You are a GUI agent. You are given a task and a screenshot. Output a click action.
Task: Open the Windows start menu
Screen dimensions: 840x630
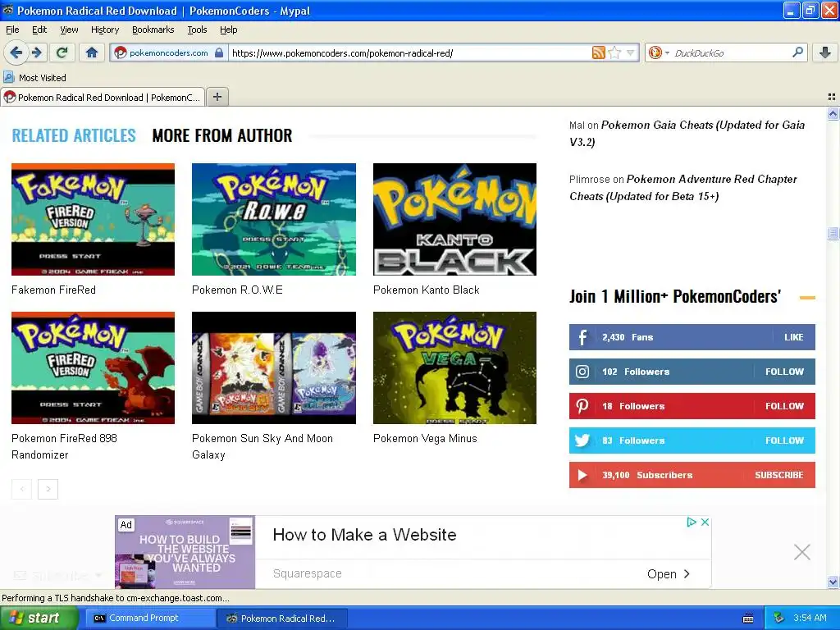click(x=39, y=618)
